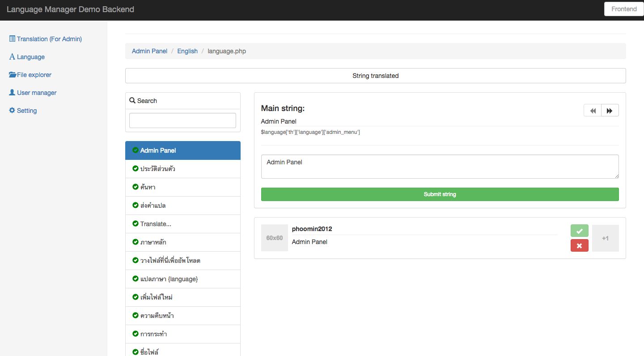Click the File explorer folder icon

[x=13, y=75]
